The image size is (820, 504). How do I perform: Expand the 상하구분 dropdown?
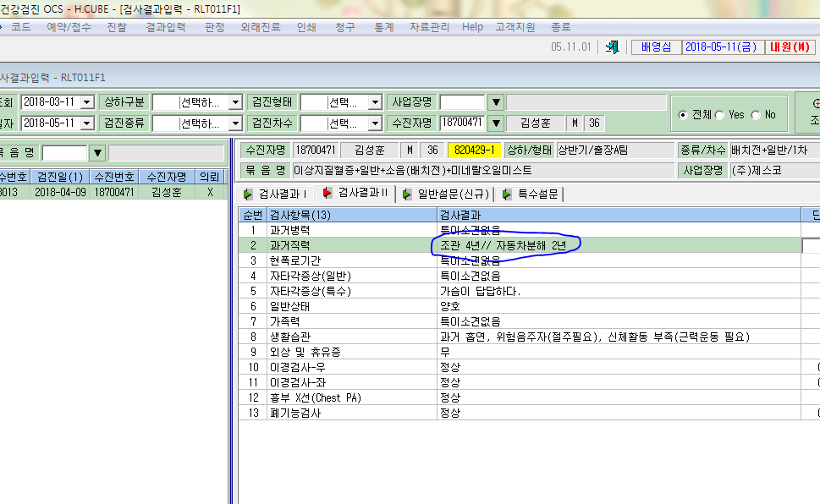pos(235,102)
